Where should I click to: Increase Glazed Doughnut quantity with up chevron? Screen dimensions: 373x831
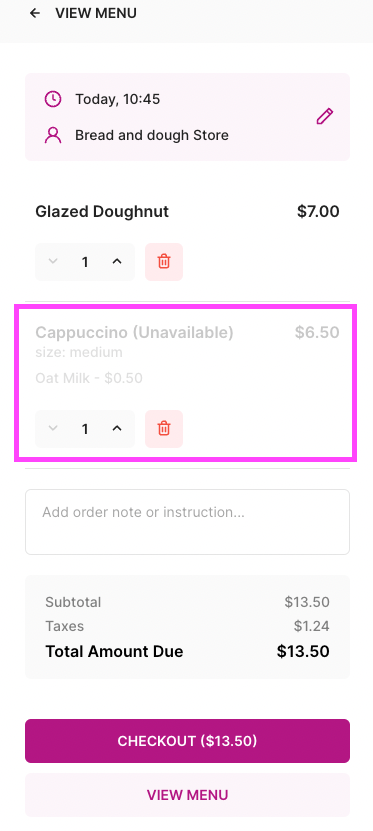pos(117,262)
